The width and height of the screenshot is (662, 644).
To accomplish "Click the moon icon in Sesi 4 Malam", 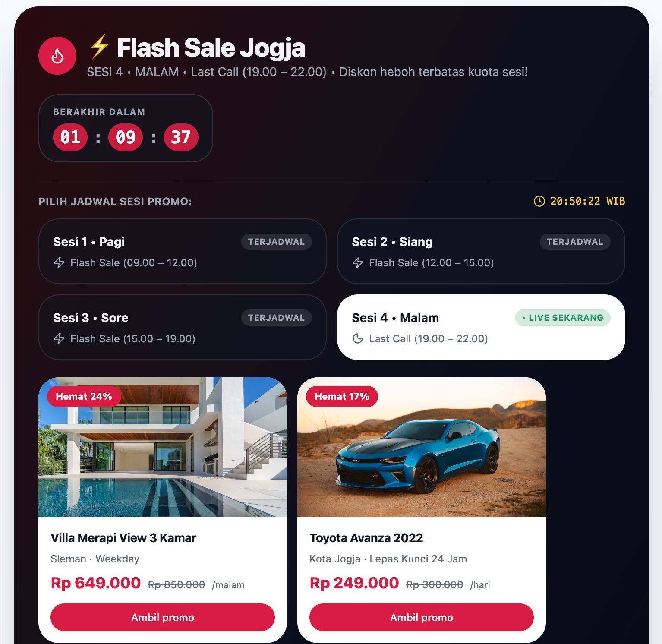I will click(358, 338).
